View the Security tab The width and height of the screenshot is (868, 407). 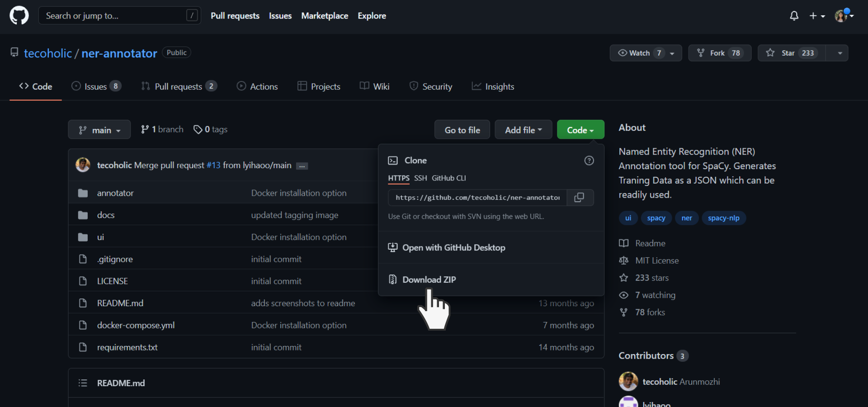pos(431,86)
